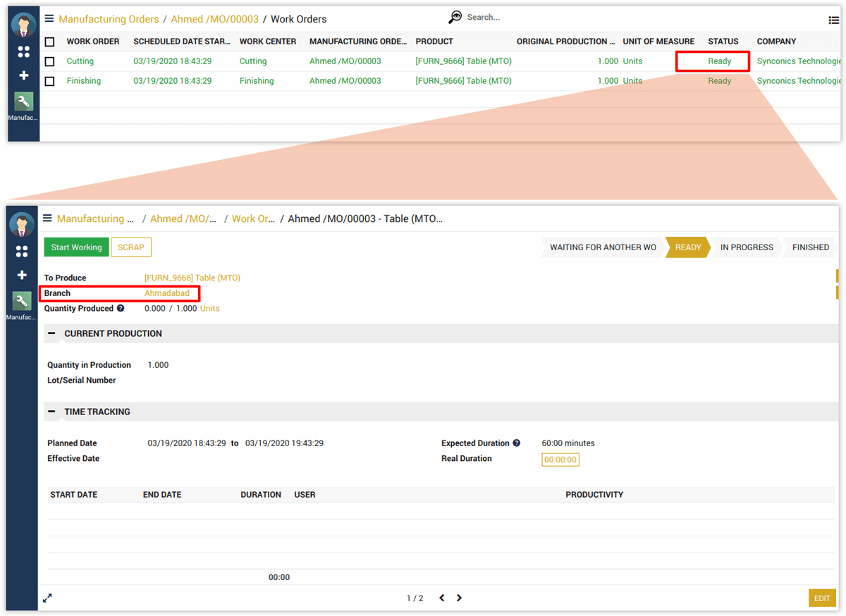Screen dimensions: 846x616
Task: Collapse the Time Tracking section
Action: click(51, 412)
